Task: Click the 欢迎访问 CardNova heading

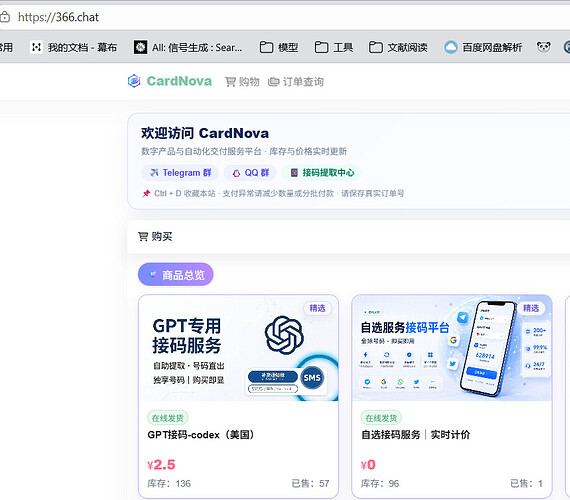Action: [205, 133]
